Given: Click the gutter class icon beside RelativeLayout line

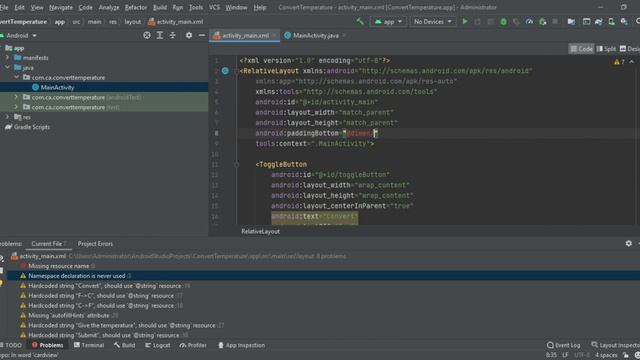Looking at the screenshot, I should click(x=225, y=71).
